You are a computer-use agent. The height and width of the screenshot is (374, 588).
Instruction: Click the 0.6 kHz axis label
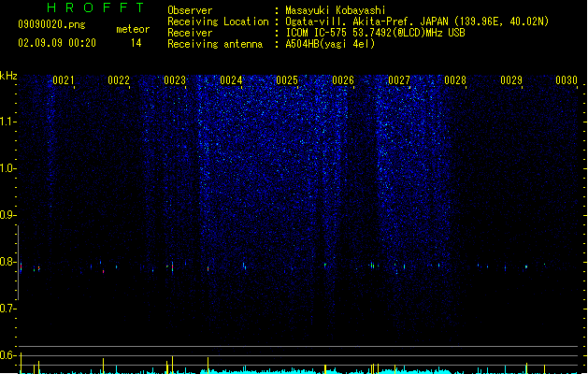(x=7, y=355)
